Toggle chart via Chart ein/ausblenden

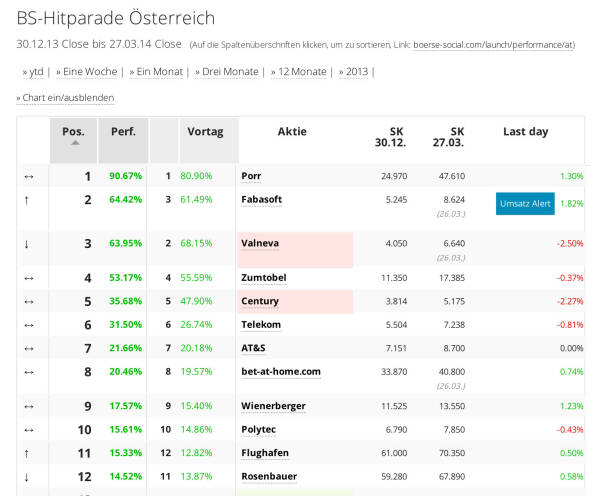(x=65, y=98)
